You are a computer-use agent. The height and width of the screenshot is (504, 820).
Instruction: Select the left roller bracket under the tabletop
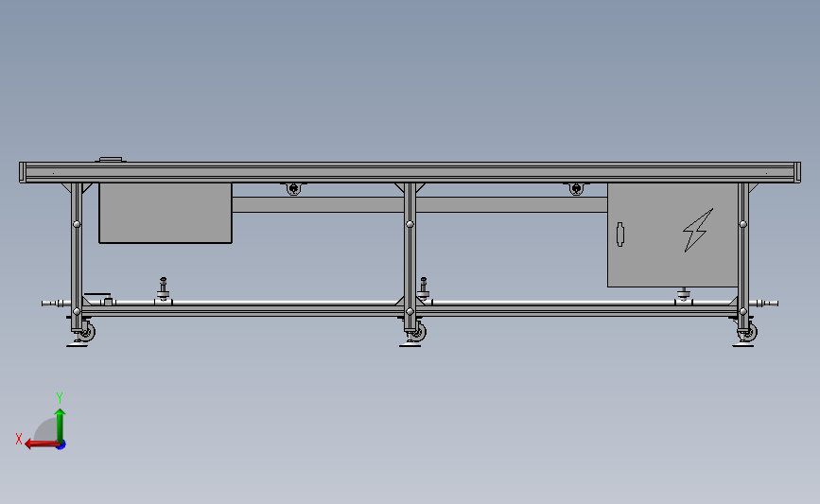tap(294, 188)
